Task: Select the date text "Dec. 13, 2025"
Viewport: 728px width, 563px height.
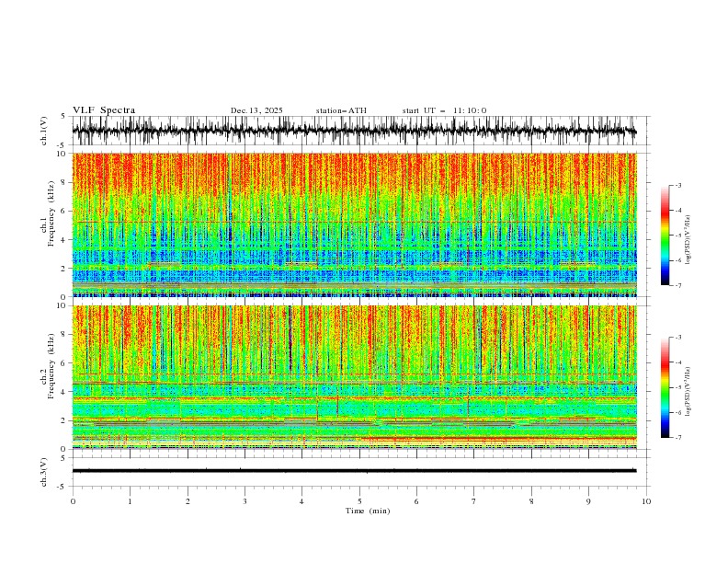Action: click(x=256, y=110)
